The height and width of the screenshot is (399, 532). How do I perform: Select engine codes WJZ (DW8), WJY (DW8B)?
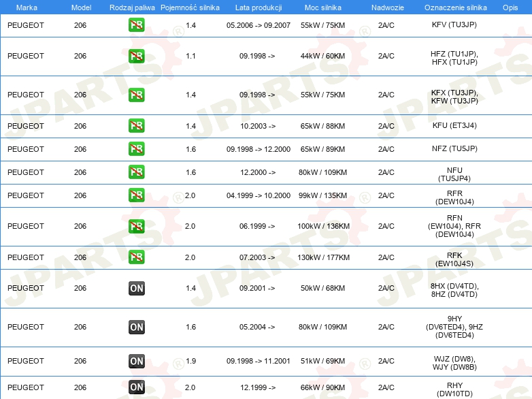pyautogui.click(x=454, y=363)
